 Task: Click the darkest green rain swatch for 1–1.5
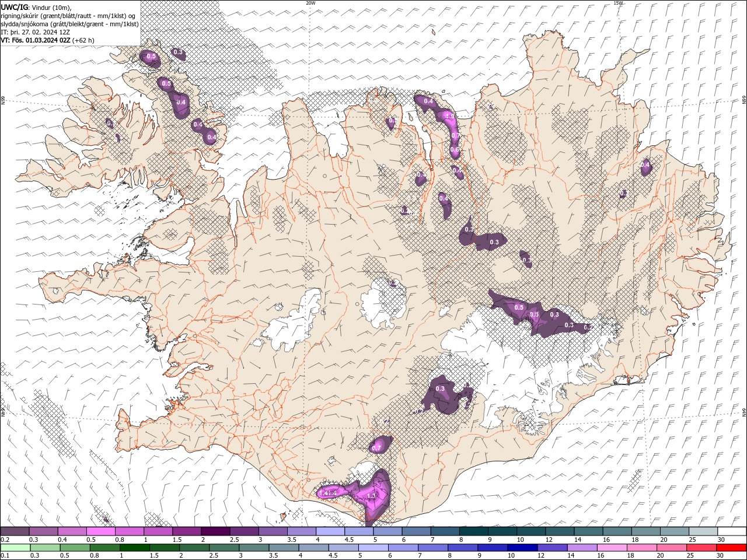pos(134,548)
